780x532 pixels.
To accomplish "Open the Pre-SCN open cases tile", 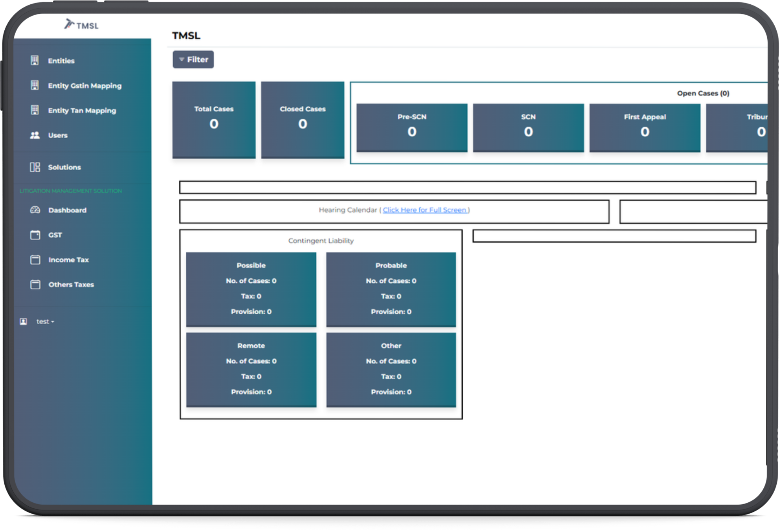I will coord(412,127).
